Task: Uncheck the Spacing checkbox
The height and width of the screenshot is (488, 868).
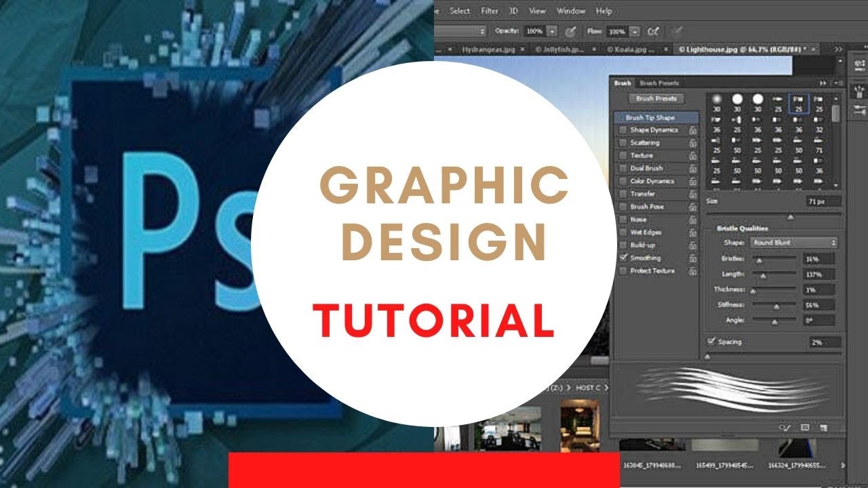Action: point(711,342)
